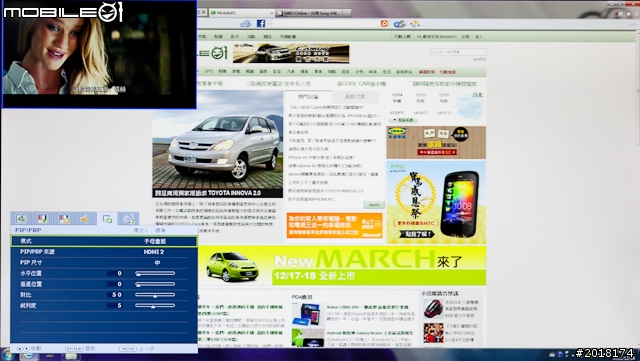640x361 pixels.
Task: Open the file explorer taskbar icon
Action: (70, 356)
